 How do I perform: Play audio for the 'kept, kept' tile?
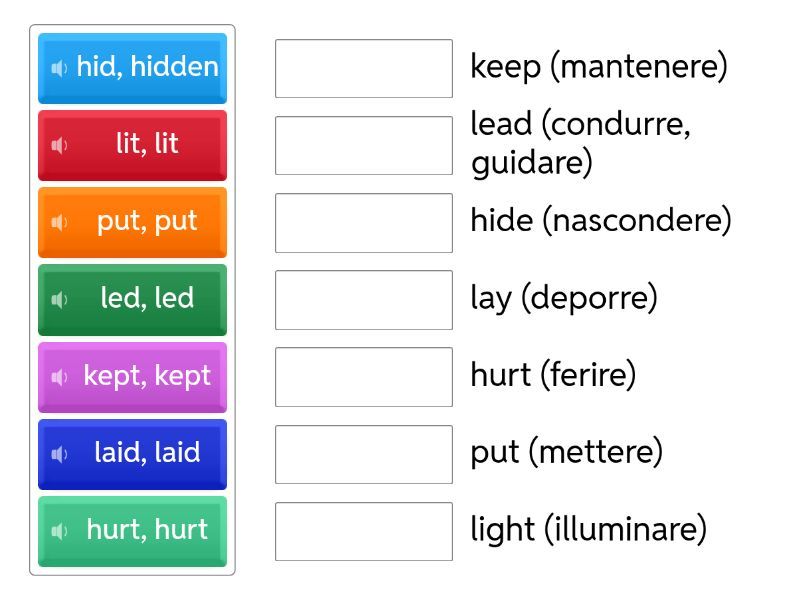click(60, 377)
